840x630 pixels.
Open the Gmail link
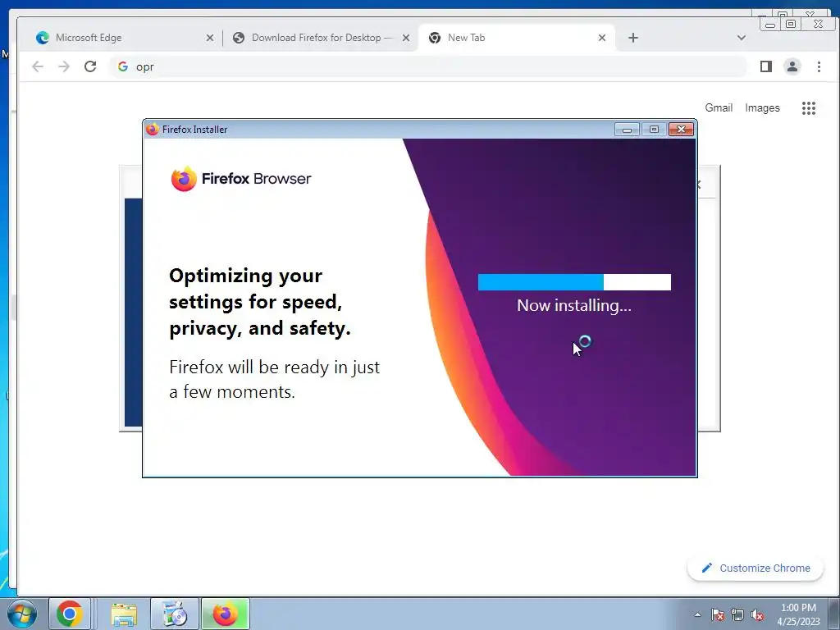pos(719,107)
